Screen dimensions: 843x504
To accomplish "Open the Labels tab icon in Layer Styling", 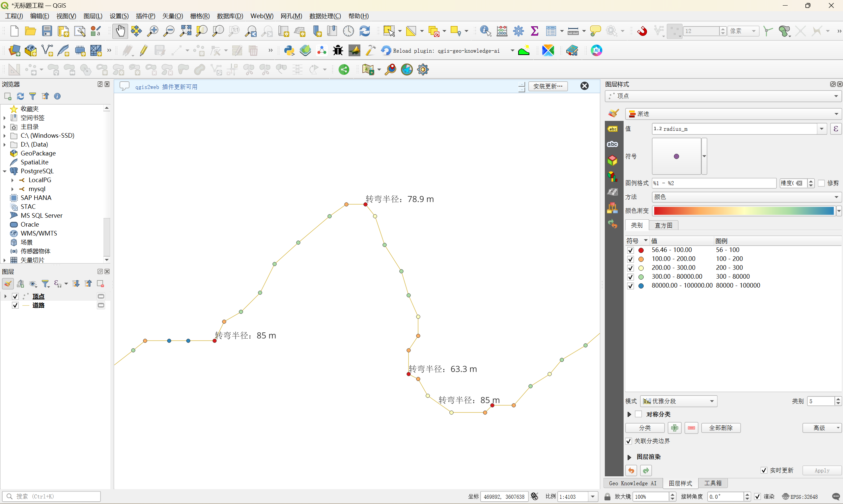I will tap(612, 129).
